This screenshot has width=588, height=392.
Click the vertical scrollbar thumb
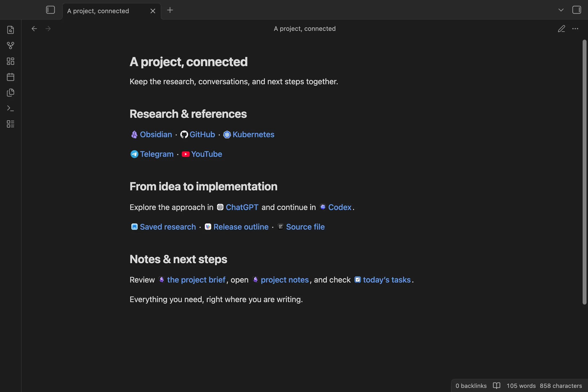click(584, 172)
